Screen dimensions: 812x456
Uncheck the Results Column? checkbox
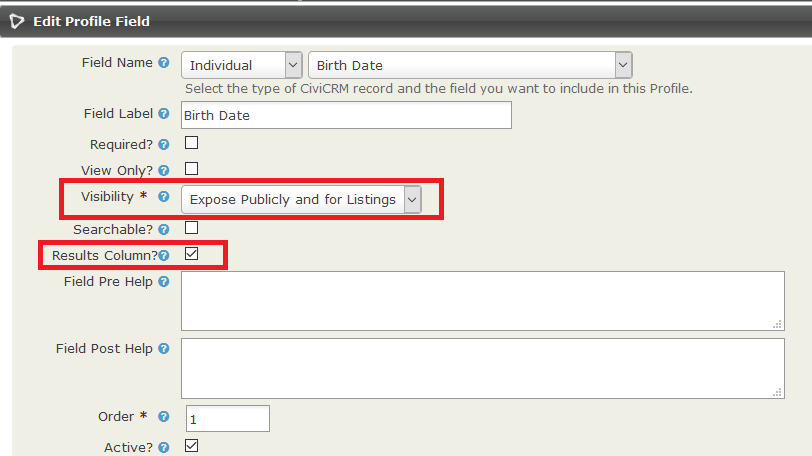[191, 255]
